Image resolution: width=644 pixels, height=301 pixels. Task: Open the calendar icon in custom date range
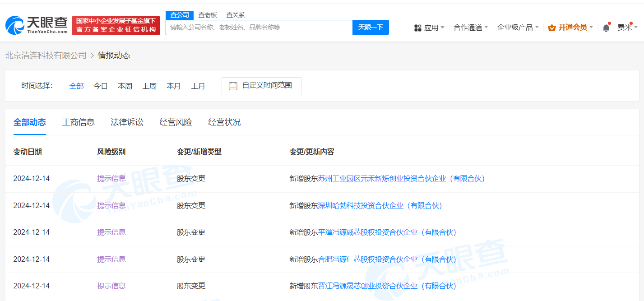(233, 85)
